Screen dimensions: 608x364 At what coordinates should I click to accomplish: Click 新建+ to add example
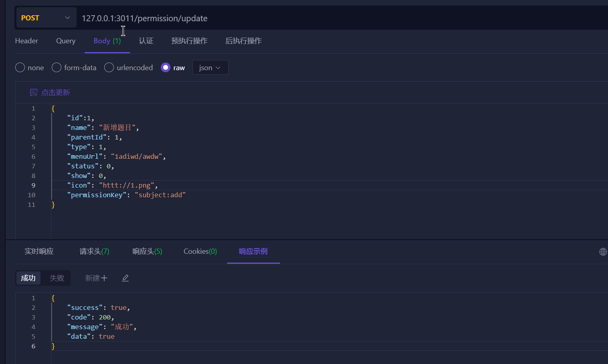pos(96,278)
